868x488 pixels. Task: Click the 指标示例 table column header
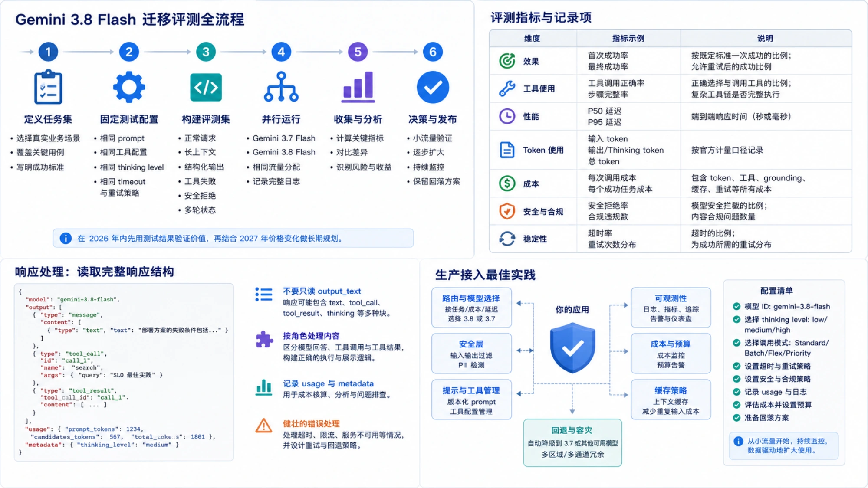tap(628, 38)
